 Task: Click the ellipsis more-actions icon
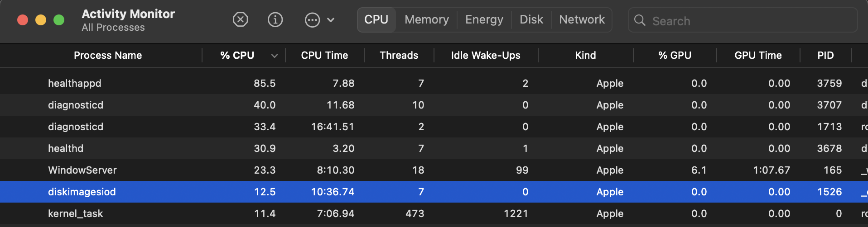tap(312, 20)
